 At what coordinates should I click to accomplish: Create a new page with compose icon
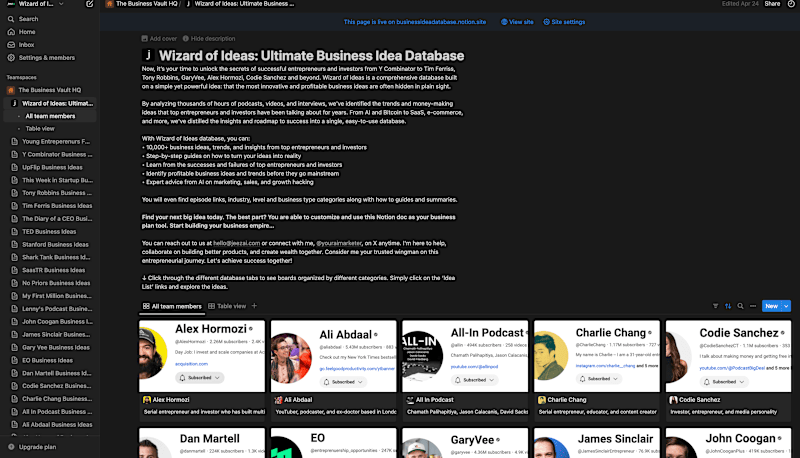click(89, 4)
